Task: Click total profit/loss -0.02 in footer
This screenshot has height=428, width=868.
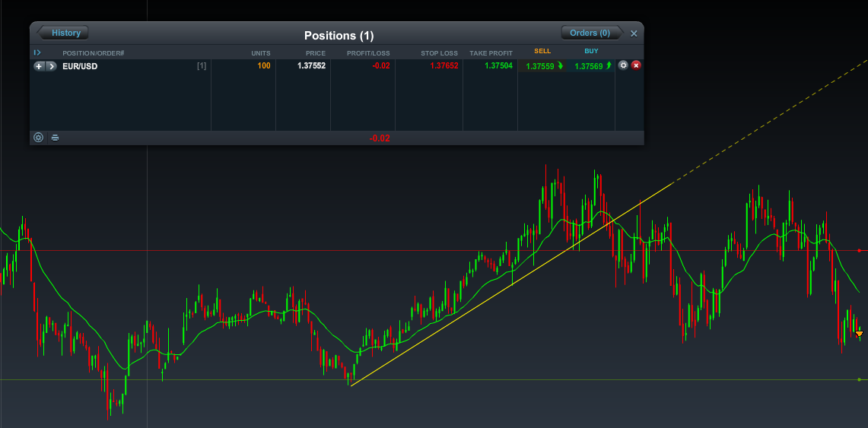Action: (x=380, y=138)
